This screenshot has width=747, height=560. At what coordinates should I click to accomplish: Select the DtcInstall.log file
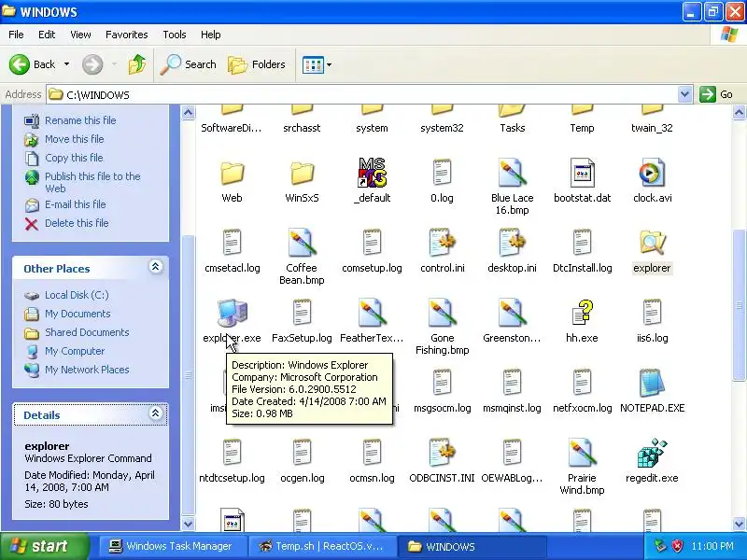(582, 243)
